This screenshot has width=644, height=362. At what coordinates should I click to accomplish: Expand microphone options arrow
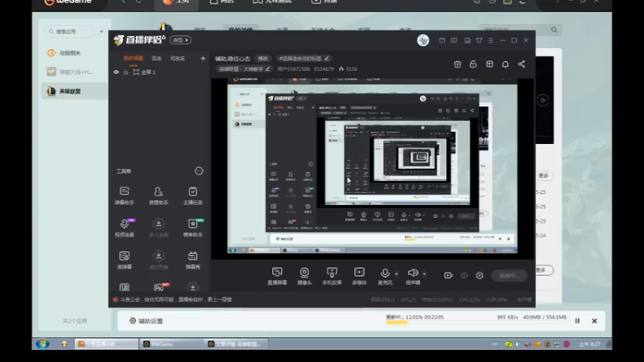[396, 274]
